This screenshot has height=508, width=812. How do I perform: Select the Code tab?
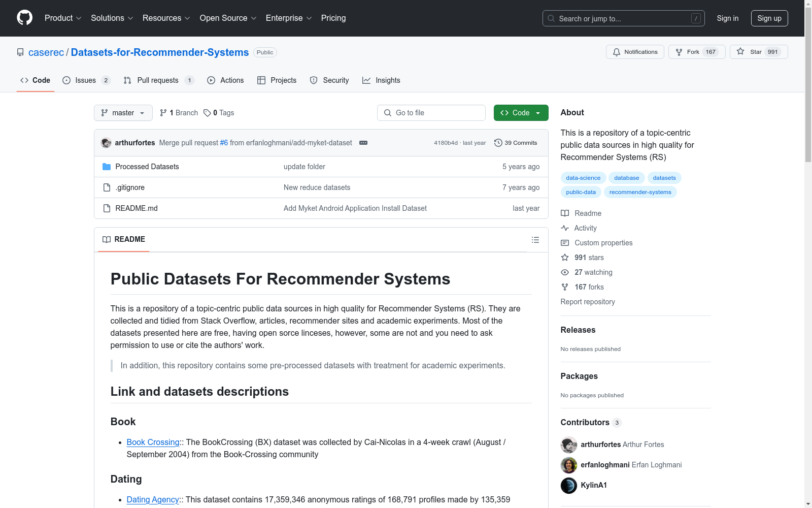tap(36, 80)
